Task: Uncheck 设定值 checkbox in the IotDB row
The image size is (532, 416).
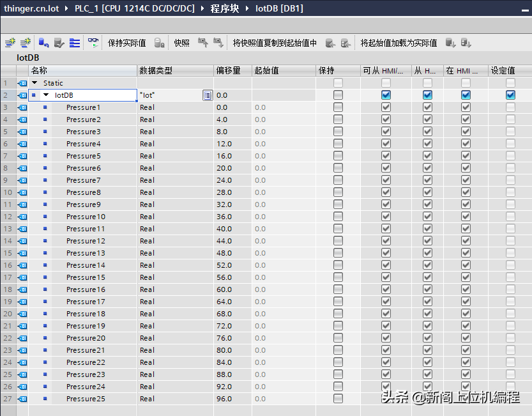Action: (x=510, y=95)
